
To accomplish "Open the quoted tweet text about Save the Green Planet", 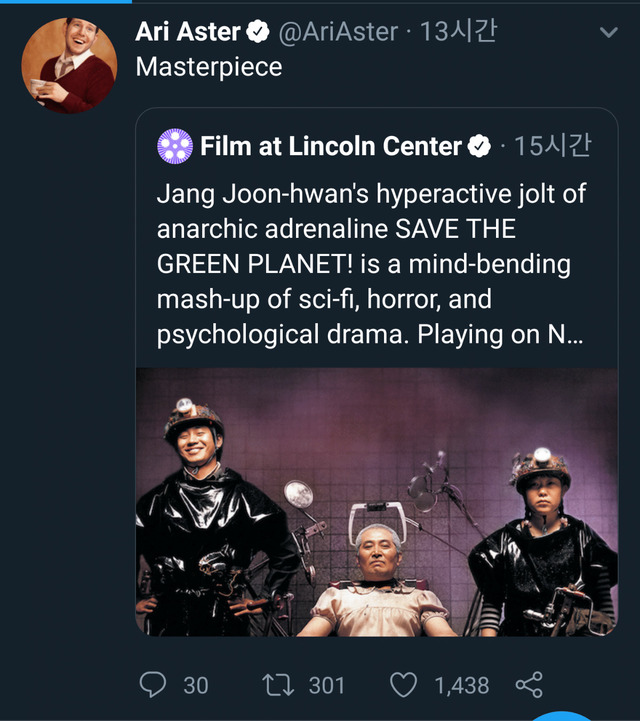I will [x=370, y=264].
